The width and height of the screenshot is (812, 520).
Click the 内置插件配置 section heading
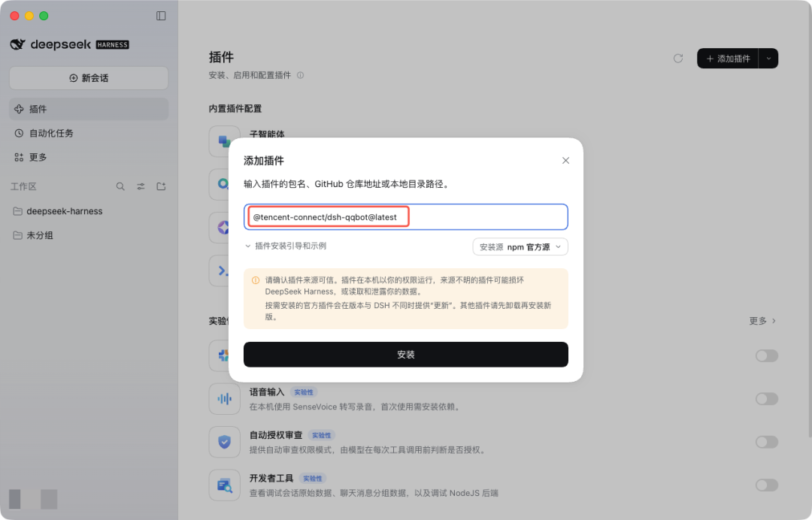coord(235,109)
